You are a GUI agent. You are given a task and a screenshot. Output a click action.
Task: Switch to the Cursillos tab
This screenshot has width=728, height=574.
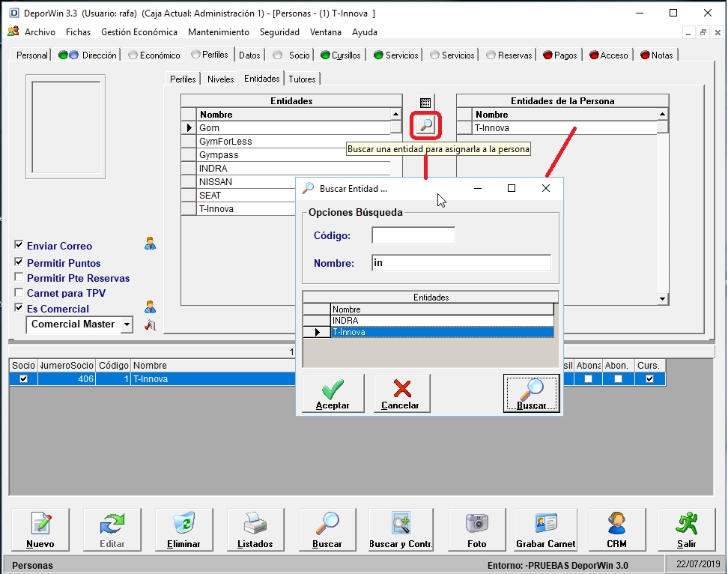click(x=341, y=55)
